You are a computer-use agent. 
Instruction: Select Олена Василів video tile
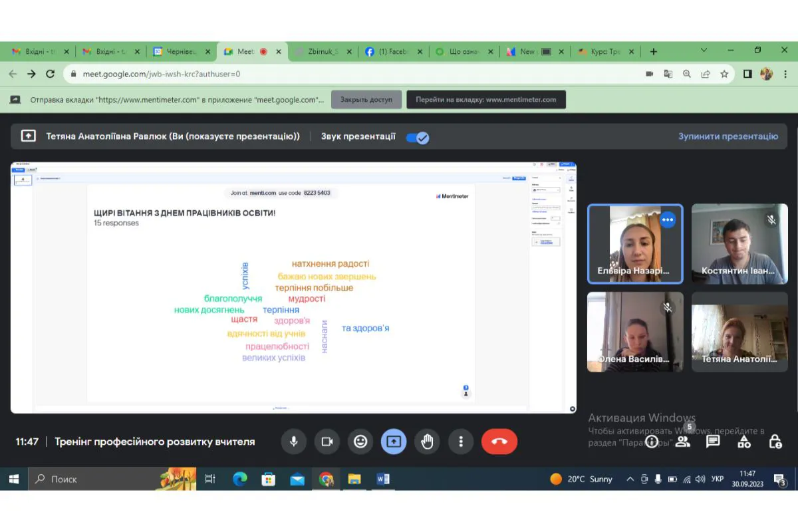[635, 332]
